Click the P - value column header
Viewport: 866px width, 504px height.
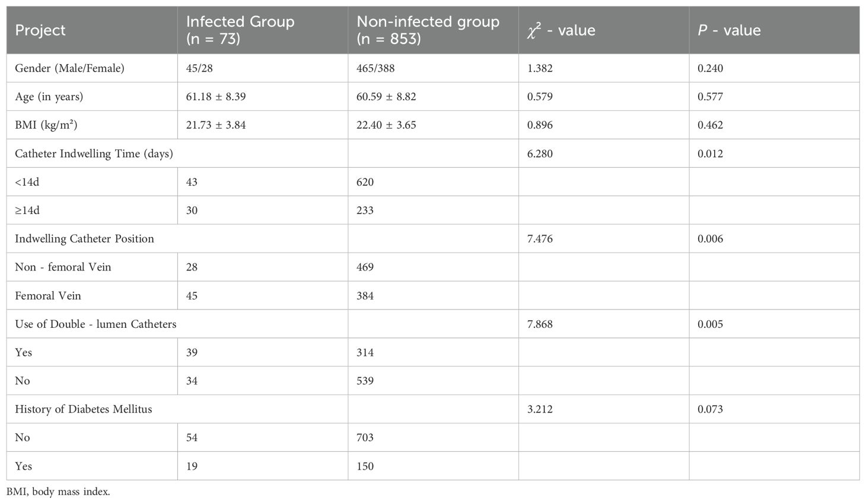pyautogui.click(x=774, y=30)
